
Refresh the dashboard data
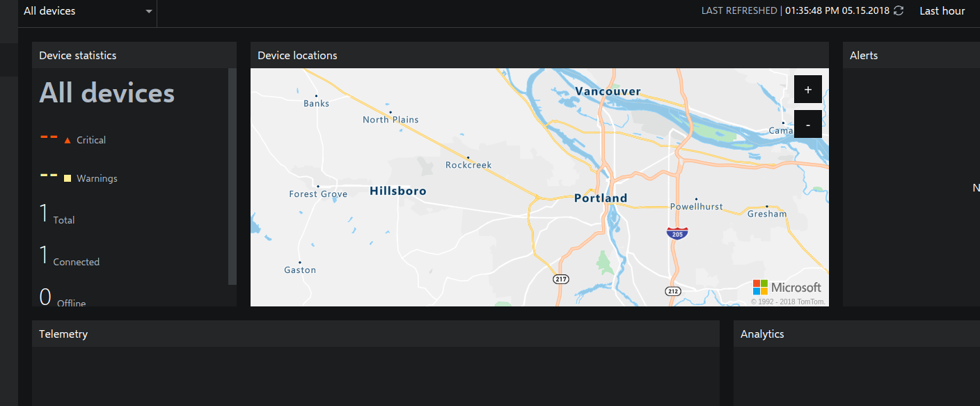[x=898, y=10]
